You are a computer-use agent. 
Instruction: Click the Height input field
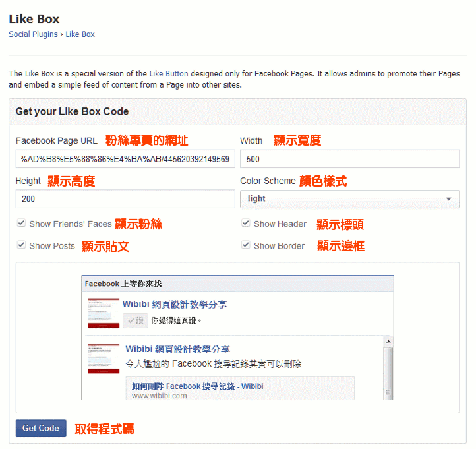[125, 199]
